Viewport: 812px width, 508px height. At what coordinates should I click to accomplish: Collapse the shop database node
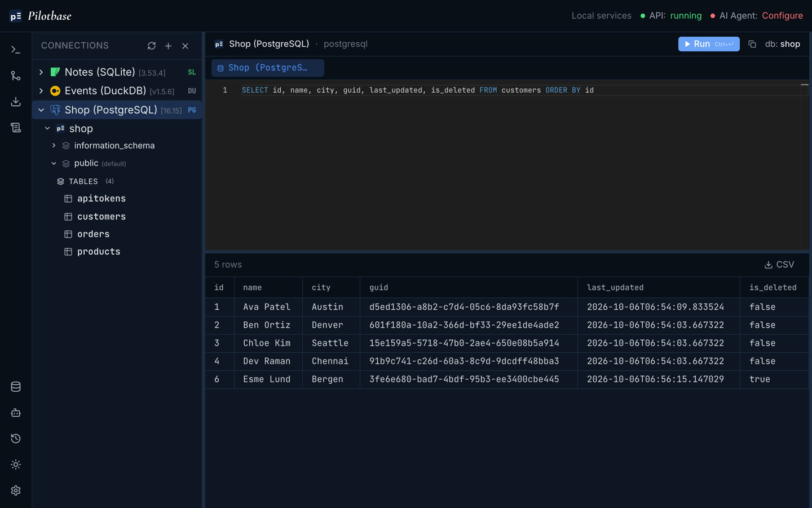pos(47,129)
